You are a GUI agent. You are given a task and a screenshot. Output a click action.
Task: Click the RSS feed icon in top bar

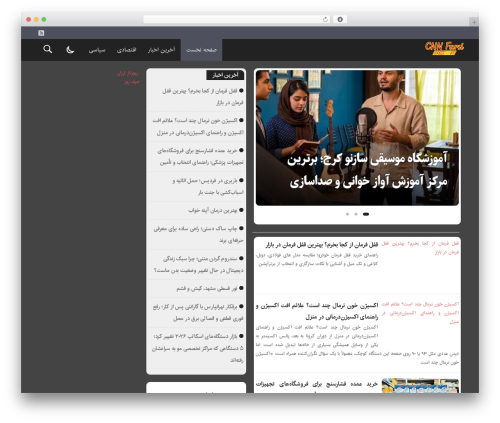click(41, 33)
